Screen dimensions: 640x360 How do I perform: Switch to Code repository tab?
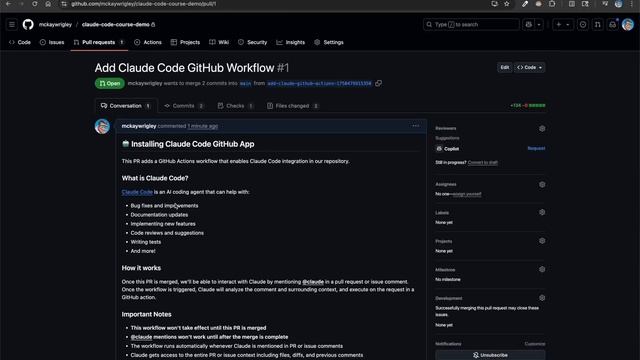pyautogui.click(x=20, y=42)
